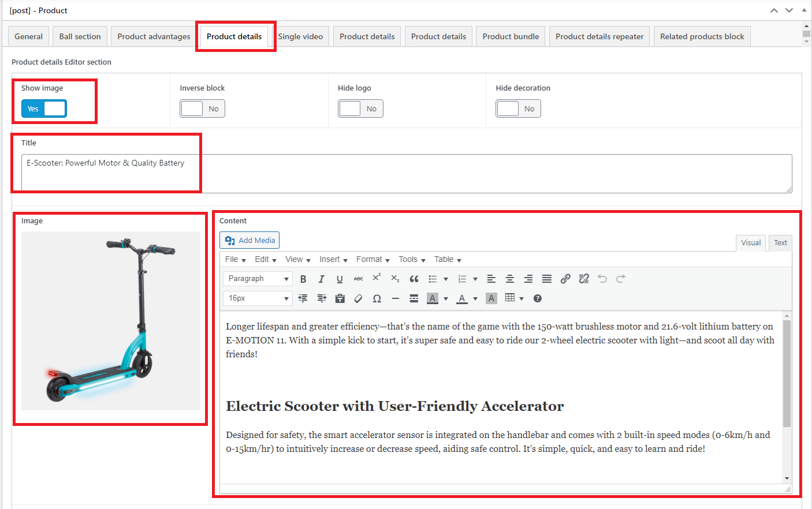This screenshot has width=812, height=509.
Task: Open the editor Table menu
Action: [x=448, y=260]
